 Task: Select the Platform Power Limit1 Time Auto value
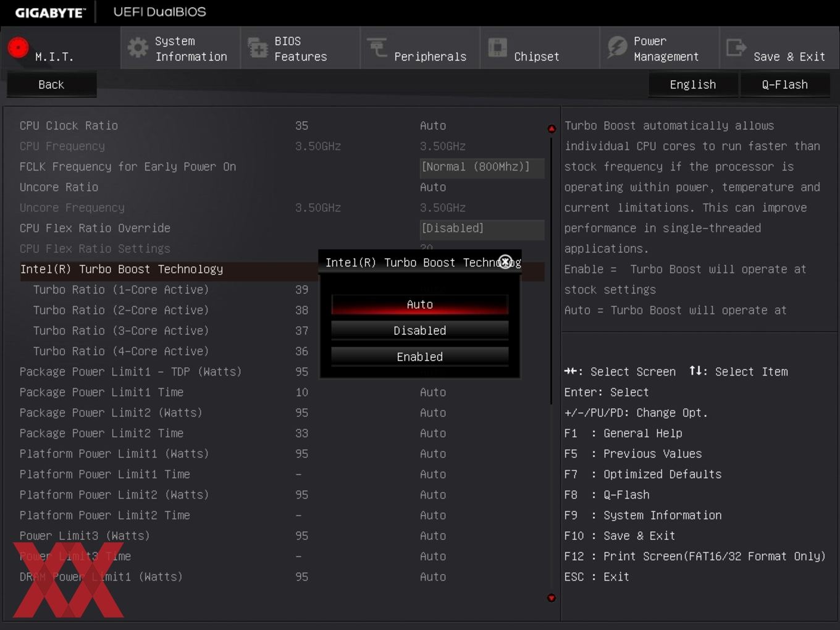[x=433, y=474]
